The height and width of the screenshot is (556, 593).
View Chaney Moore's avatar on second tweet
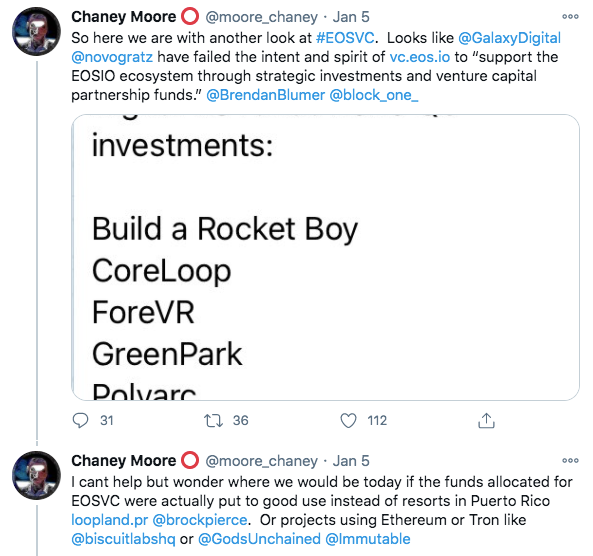coord(36,475)
